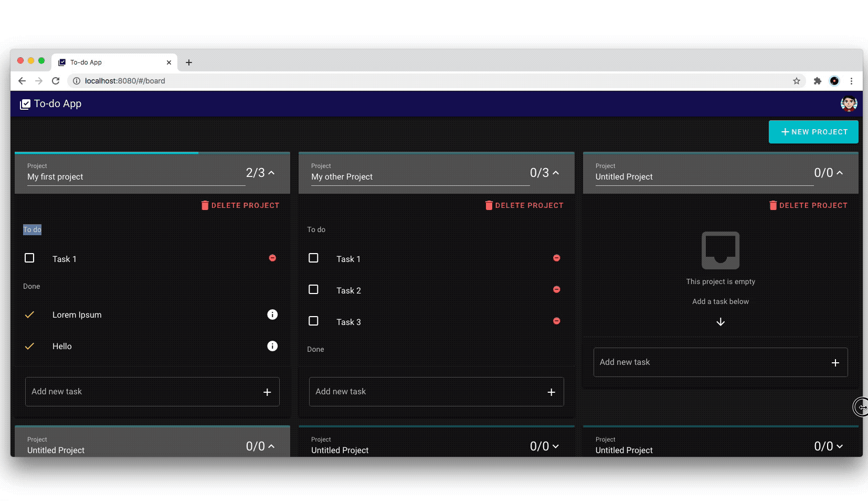Remove Task 1 from My other Project
The image size is (868, 503).
point(556,258)
